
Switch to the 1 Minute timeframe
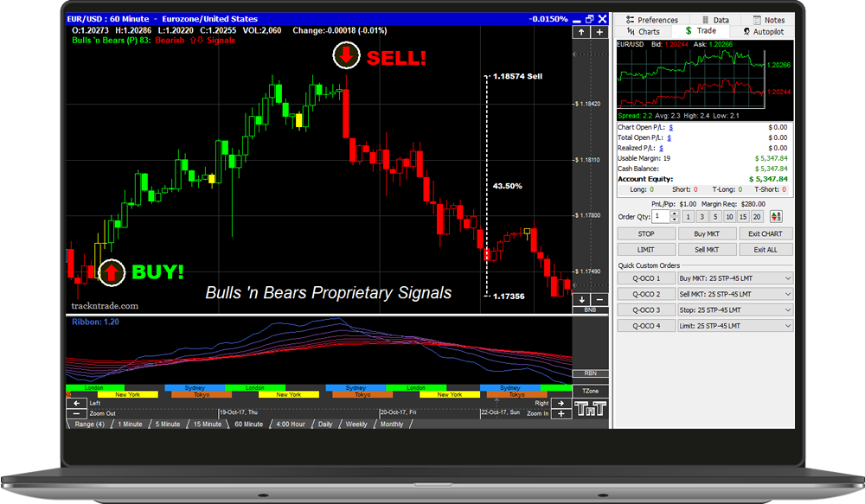click(130, 424)
